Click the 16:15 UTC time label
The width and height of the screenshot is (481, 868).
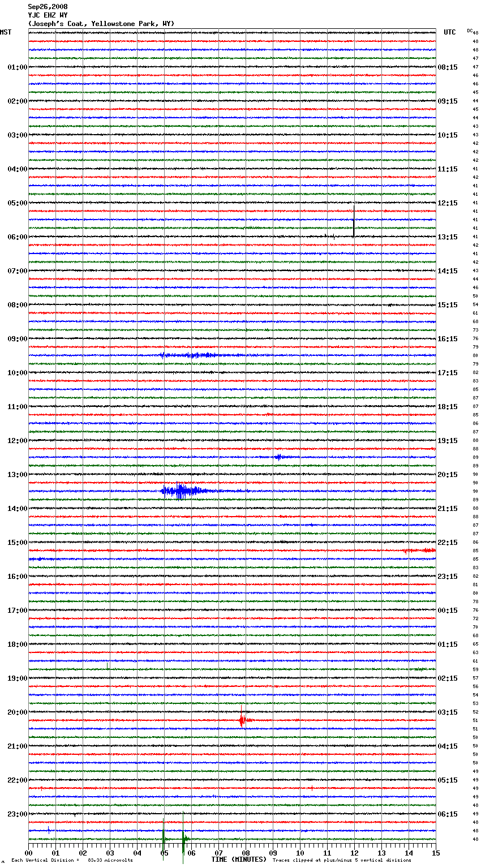click(x=448, y=339)
